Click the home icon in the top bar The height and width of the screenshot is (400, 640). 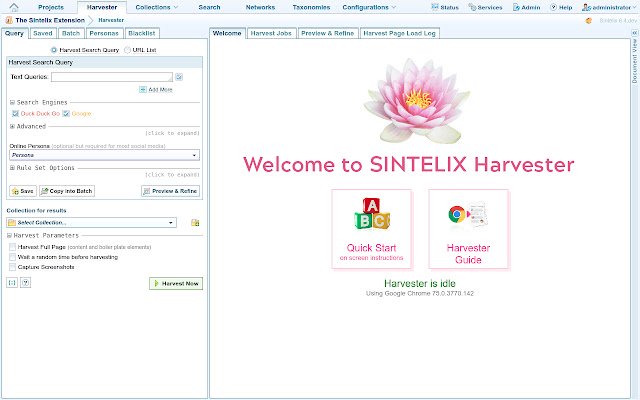14,7
